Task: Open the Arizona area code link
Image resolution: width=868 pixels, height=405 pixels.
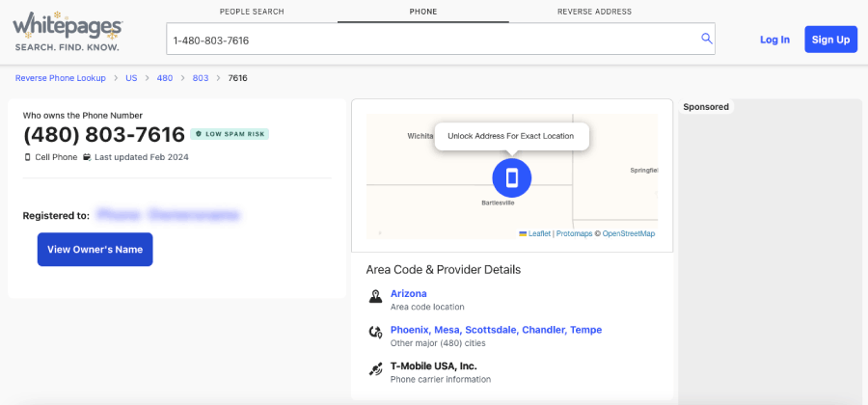Action: (409, 293)
